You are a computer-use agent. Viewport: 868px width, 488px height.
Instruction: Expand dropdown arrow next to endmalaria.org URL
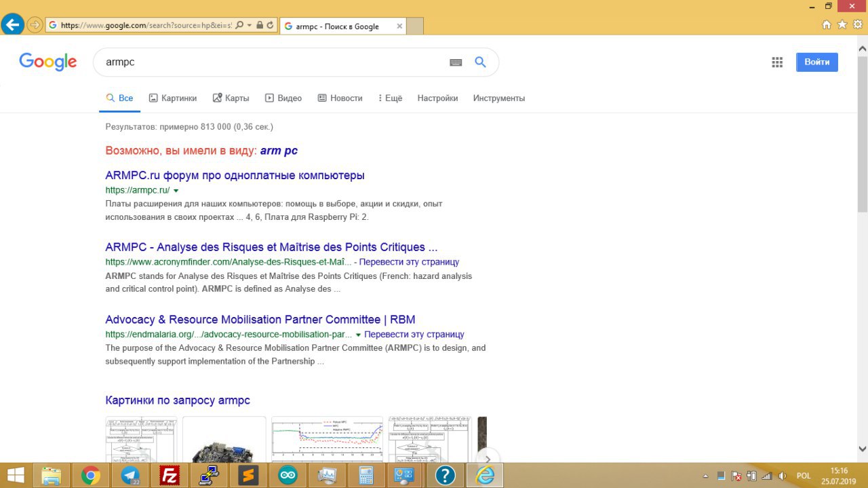(358, 335)
